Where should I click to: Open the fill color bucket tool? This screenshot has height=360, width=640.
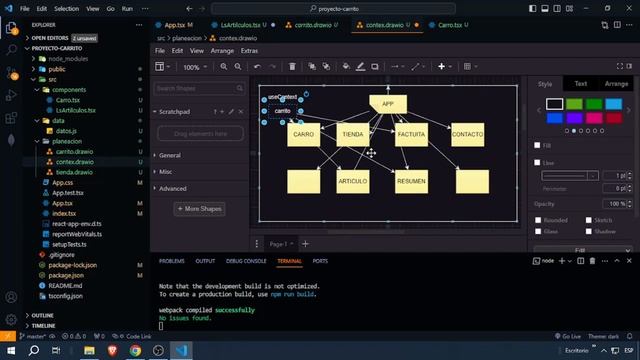346,67
